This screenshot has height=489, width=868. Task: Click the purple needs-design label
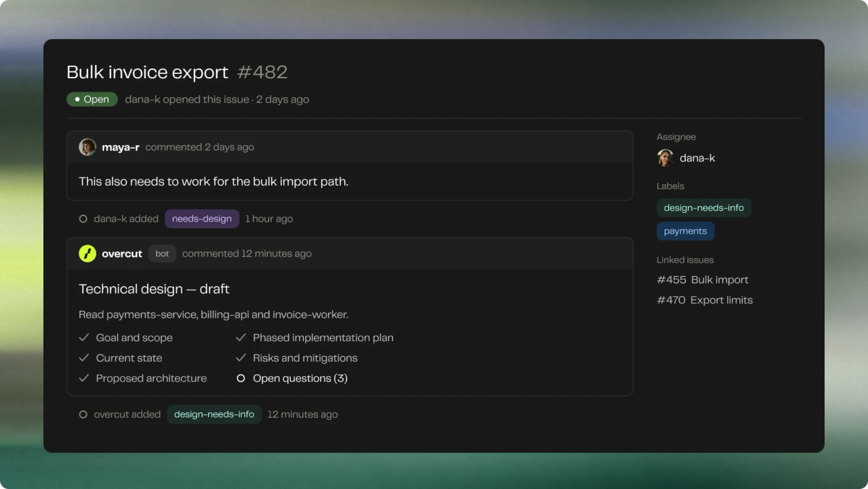tap(201, 218)
